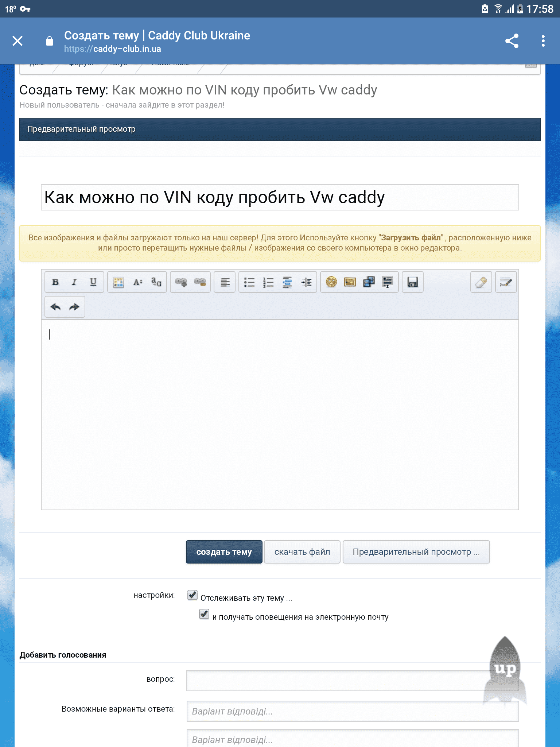This screenshot has height=747, width=560.
Task: Open the text alignment menu
Action: pos(225,282)
